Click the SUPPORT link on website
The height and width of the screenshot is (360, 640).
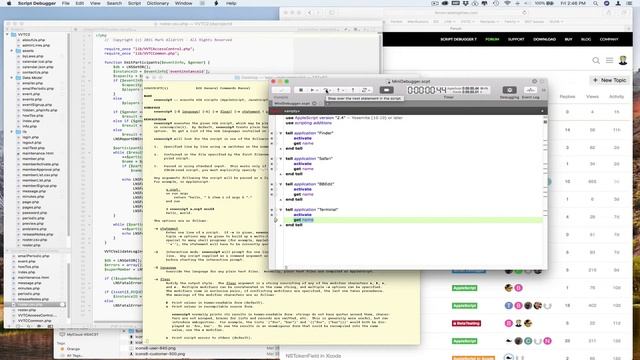pyautogui.click(x=516, y=40)
